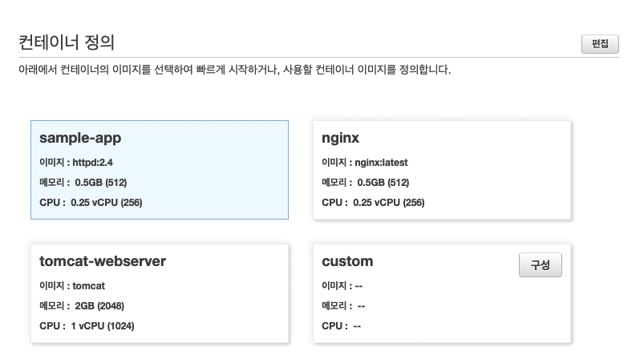Click the 이미지 : nginx:latest text
644x355 pixels.
(x=365, y=163)
